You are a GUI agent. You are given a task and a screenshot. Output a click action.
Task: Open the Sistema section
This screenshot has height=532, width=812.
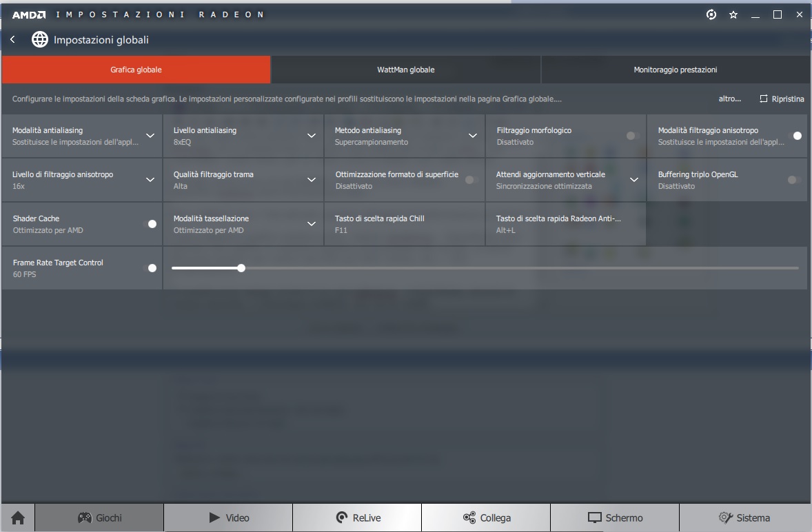[x=744, y=518]
